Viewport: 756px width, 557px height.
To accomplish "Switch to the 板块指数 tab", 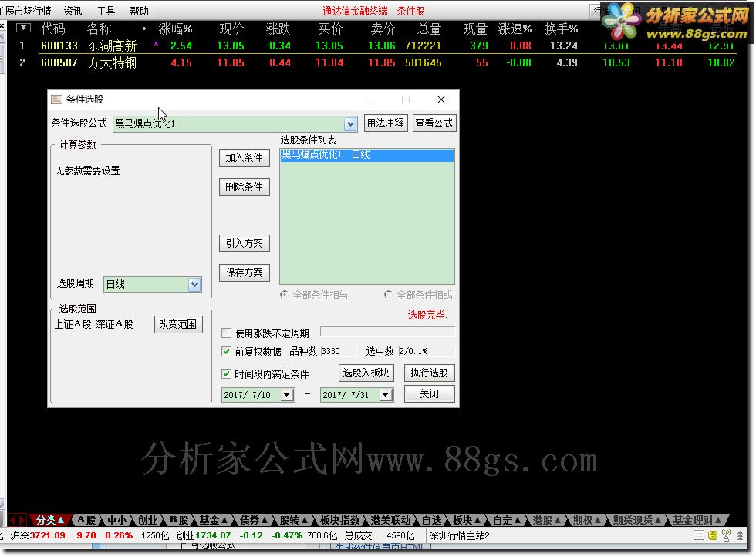I will 340,520.
